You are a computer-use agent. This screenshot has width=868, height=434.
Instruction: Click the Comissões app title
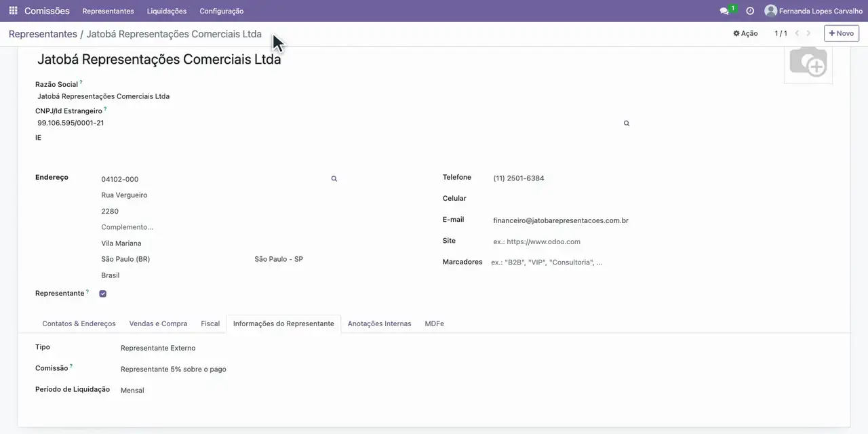(x=47, y=11)
